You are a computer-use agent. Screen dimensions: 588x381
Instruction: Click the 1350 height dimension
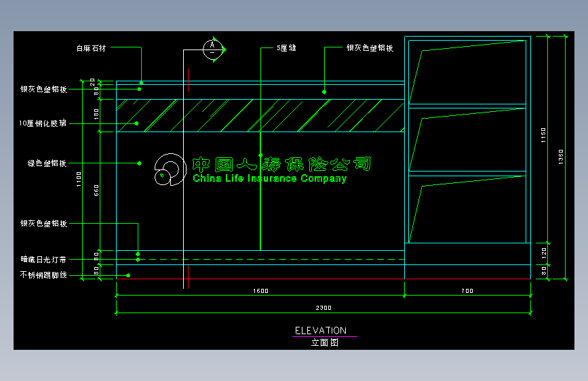pyautogui.click(x=561, y=157)
